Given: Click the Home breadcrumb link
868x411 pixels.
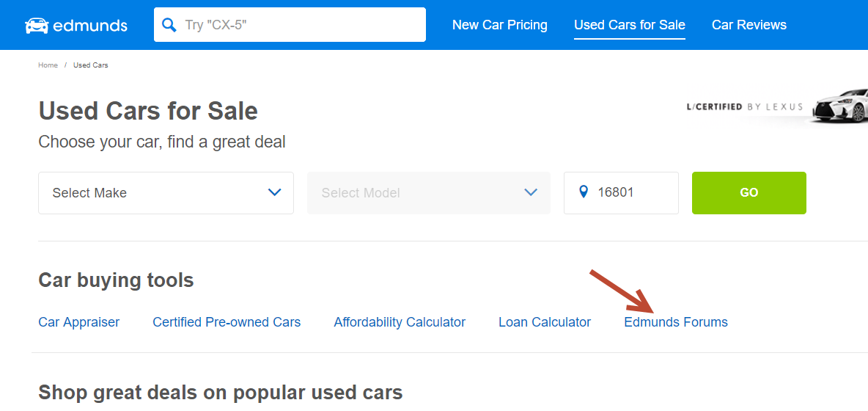Looking at the screenshot, I should coord(48,65).
